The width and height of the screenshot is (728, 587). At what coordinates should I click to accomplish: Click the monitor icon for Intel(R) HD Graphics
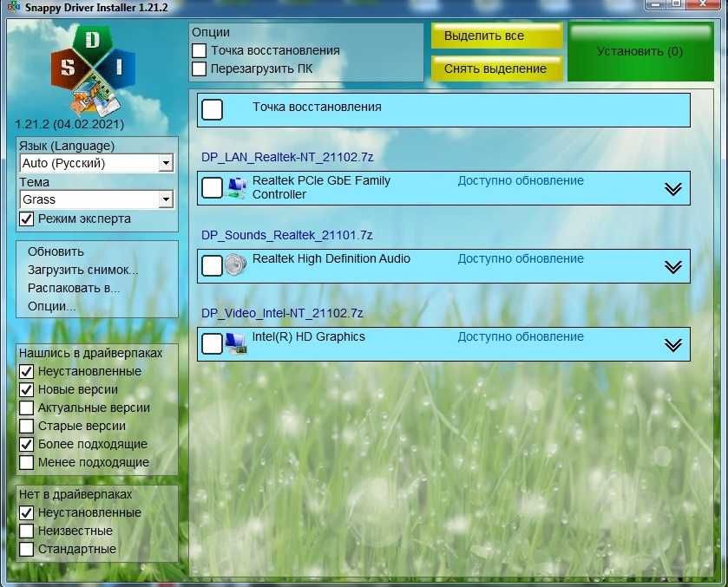[236, 343]
